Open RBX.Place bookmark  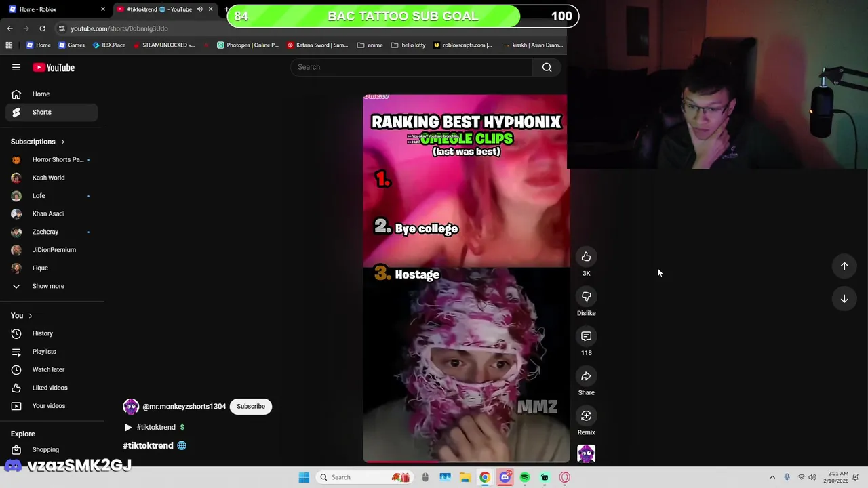coord(108,45)
